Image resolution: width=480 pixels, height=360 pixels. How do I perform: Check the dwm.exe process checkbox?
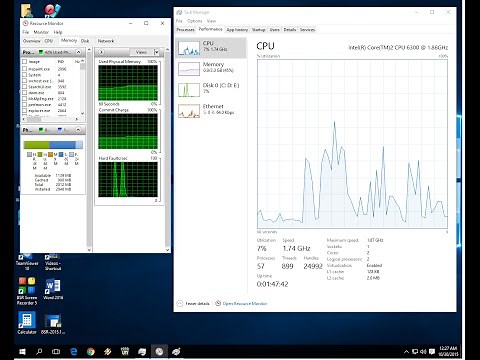pos(24,93)
